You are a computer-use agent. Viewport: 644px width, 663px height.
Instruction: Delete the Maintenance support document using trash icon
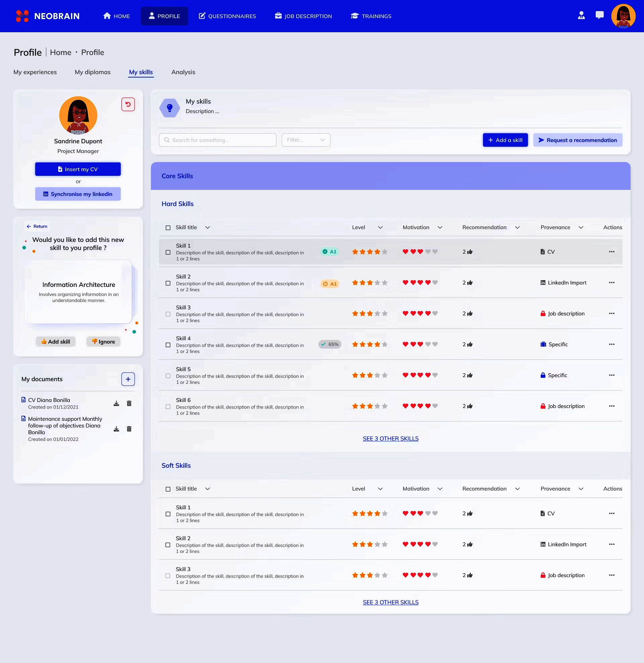(x=129, y=428)
